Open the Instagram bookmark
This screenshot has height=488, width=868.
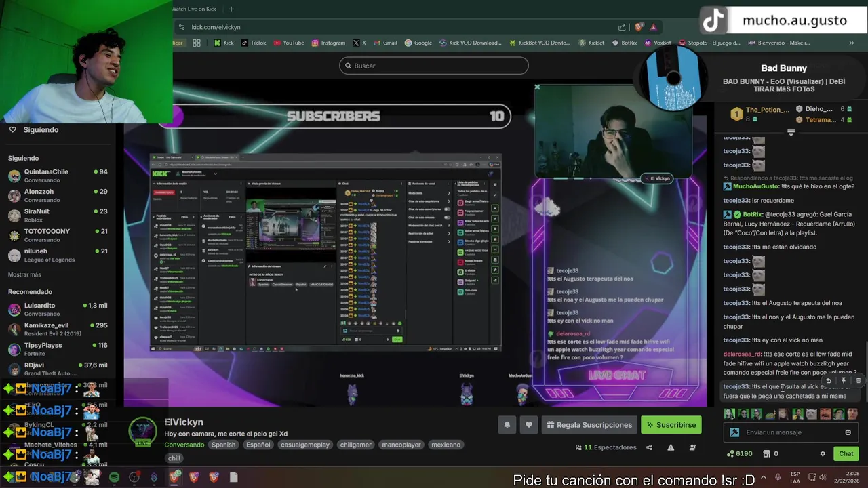(328, 43)
